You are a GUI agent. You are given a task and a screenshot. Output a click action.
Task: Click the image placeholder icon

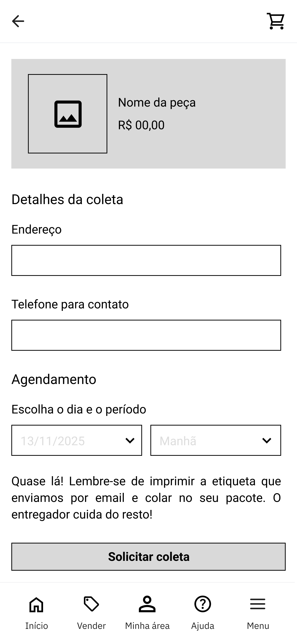[x=68, y=114]
